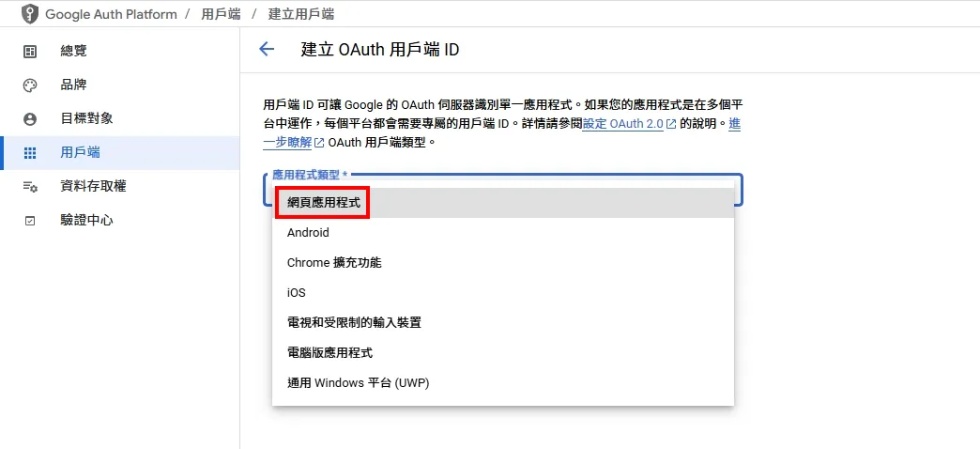The width and height of the screenshot is (980, 449).
Task: Click Google Auth Platform breadcrumb
Action: (112, 14)
